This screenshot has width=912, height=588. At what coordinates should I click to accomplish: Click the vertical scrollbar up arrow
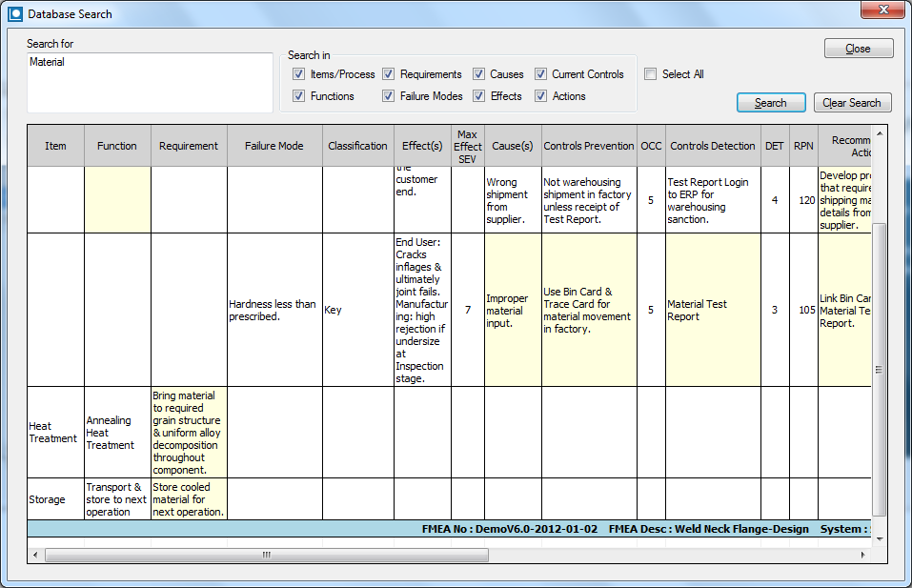pyautogui.click(x=880, y=133)
